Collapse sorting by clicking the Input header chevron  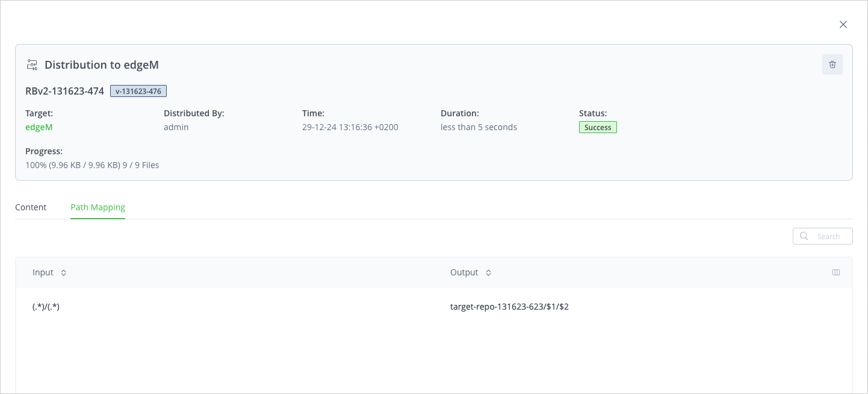63,272
